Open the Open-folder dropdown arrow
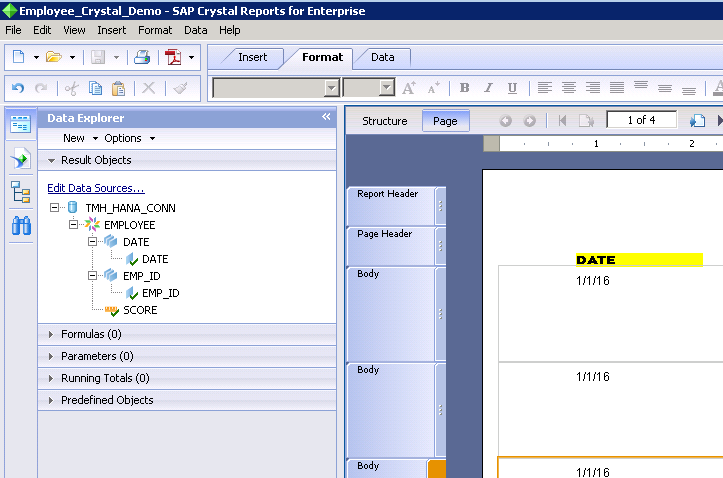The width and height of the screenshot is (723, 478). 72,58
